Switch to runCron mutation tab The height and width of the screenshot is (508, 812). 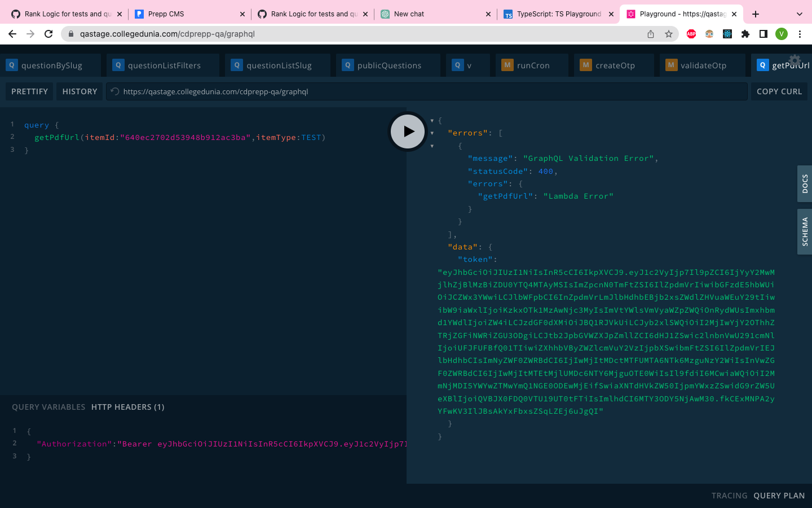pyautogui.click(x=532, y=65)
